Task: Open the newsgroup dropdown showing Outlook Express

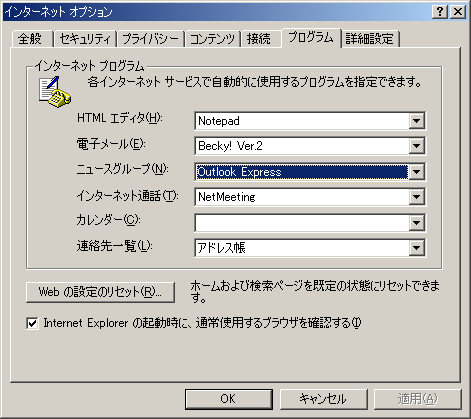Action: [x=416, y=172]
